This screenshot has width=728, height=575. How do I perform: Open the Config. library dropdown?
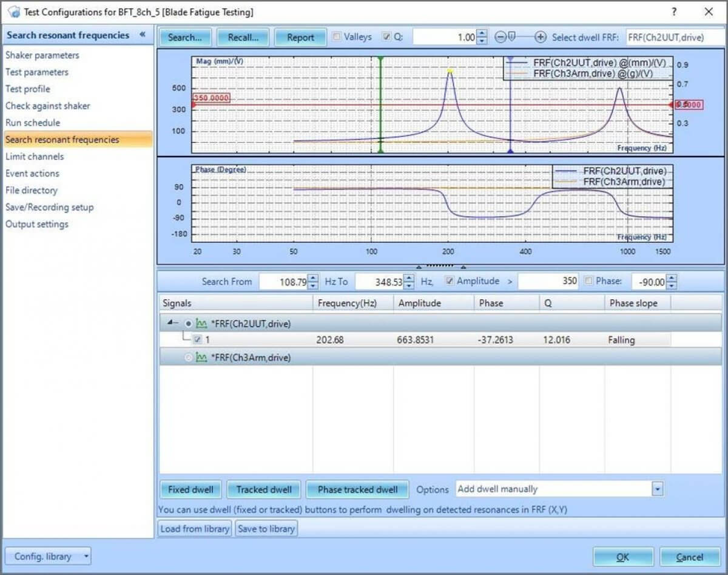pos(48,556)
